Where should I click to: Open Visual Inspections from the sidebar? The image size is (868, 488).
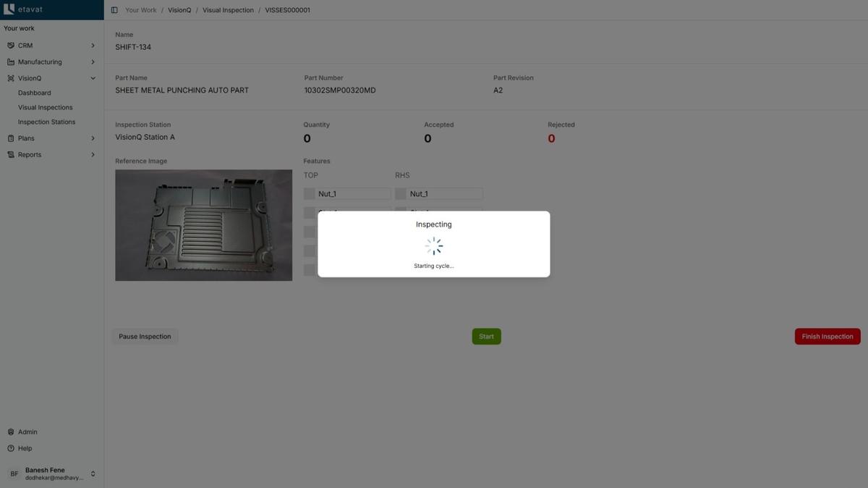tap(46, 107)
